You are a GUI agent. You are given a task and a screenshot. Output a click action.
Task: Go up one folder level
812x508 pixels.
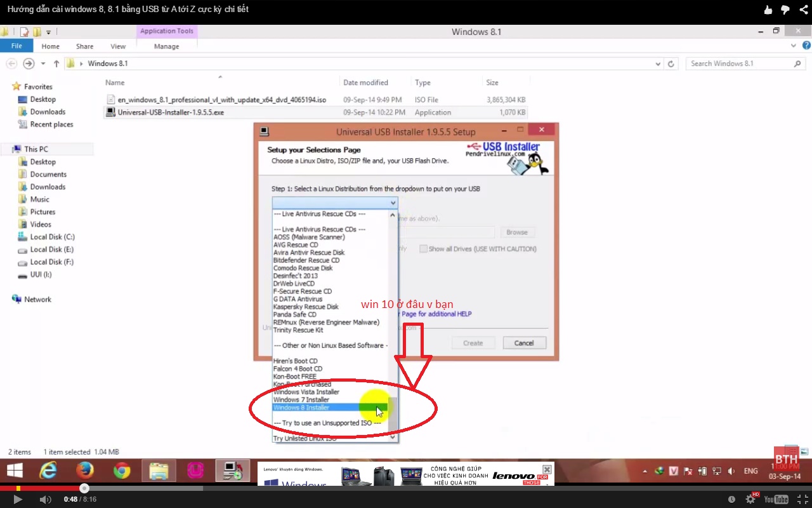[56, 63]
